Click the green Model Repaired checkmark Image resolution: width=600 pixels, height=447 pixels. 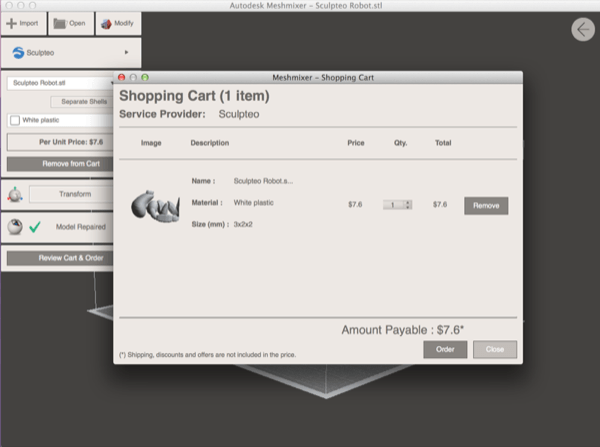pos(35,227)
